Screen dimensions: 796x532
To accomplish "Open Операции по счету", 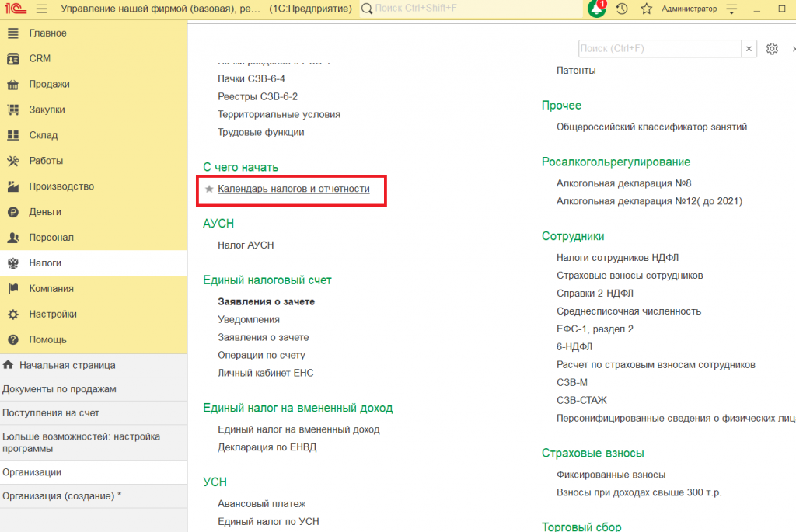I will pyautogui.click(x=261, y=355).
